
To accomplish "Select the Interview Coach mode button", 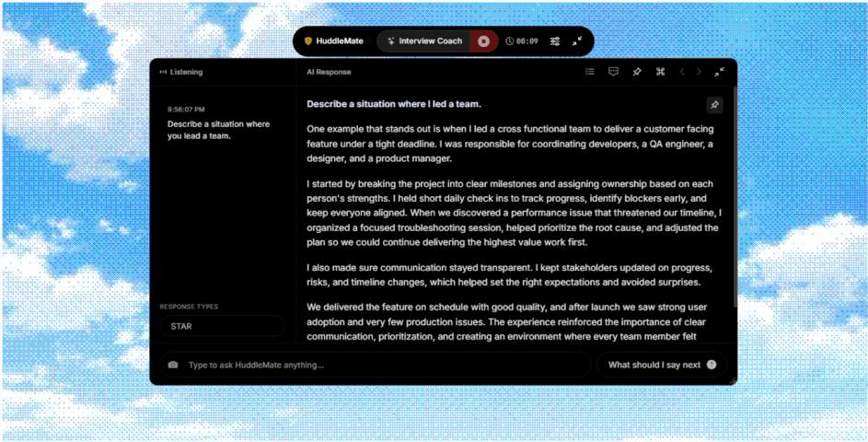I will coord(424,41).
